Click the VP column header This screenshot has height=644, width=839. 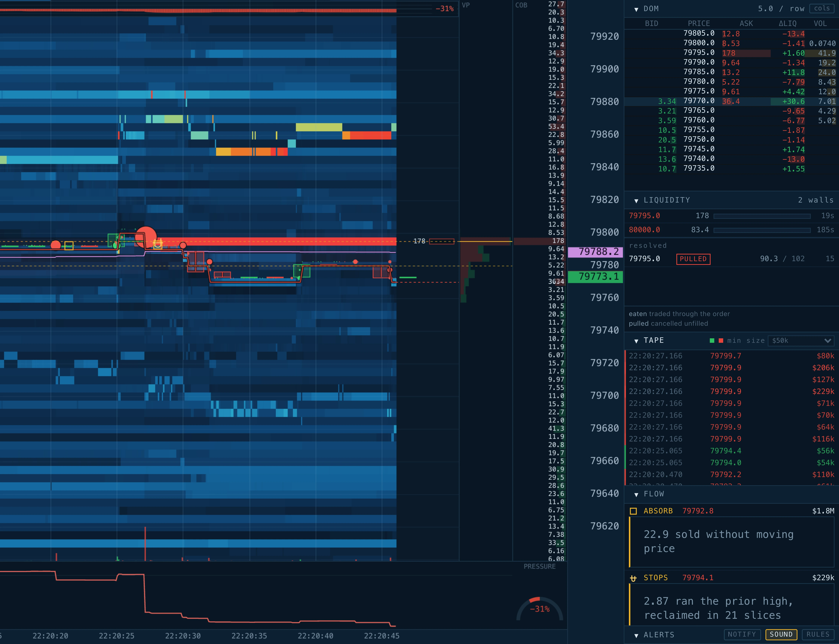click(466, 5)
